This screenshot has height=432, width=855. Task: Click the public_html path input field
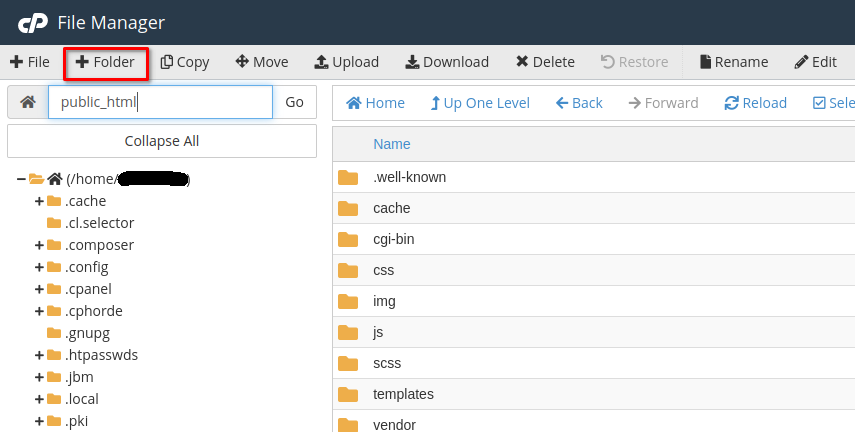click(160, 102)
